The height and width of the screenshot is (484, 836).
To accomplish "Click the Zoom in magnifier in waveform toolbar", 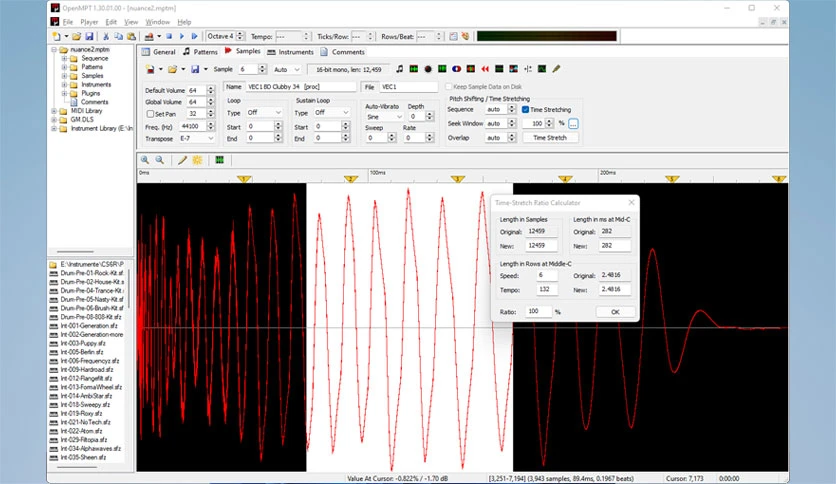I will click(x=144, y=160).
